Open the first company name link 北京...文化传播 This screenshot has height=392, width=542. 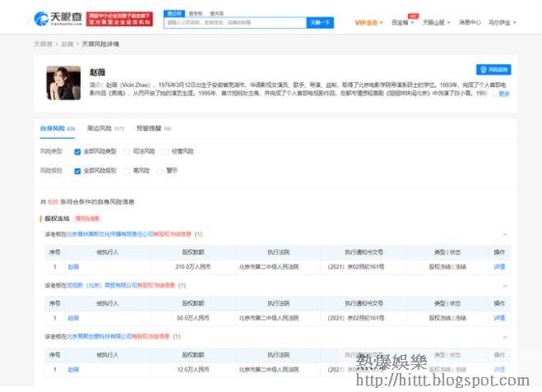110,234
